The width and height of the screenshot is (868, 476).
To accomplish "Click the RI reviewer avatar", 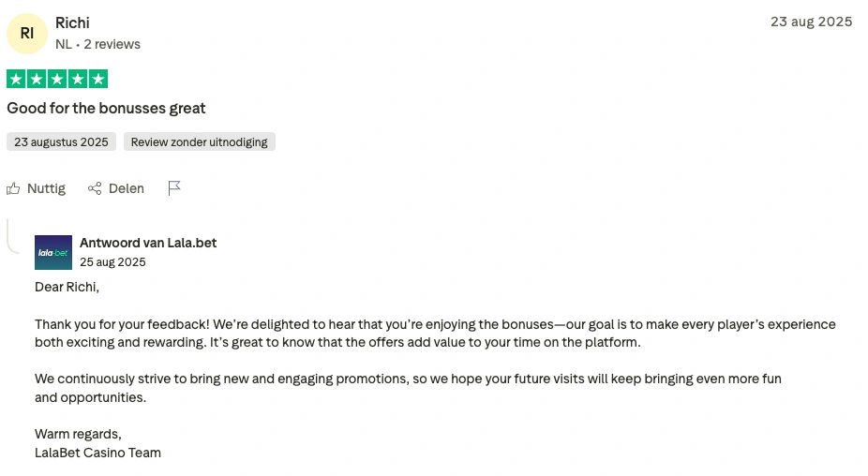I will click(x=27, y=34).
